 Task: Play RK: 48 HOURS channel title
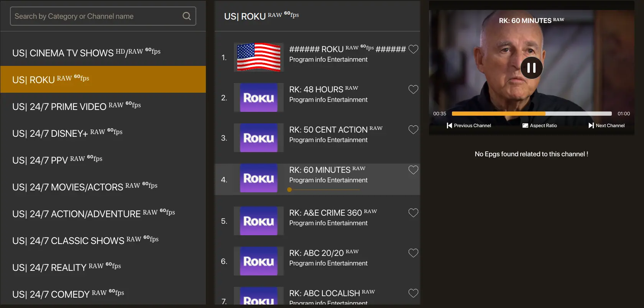point(324,89)
